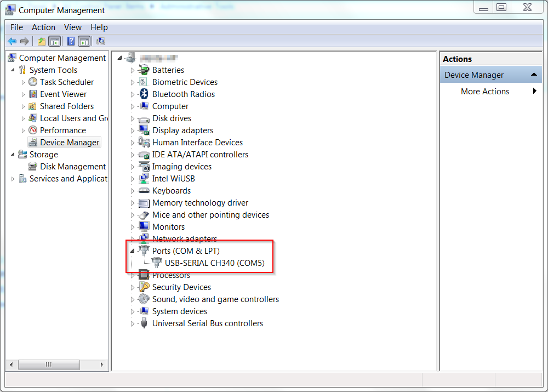This screenshot has width=548, height=392.
Task: Collapse the System Tools tree node
Action: (13, 70)
